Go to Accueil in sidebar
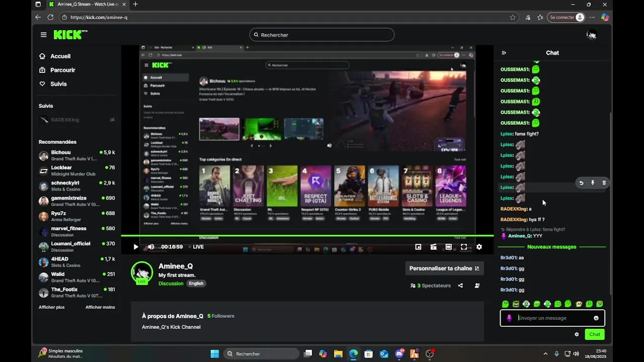Image resolution: width=644 pixels, height=362 pixels. point(55,56)
